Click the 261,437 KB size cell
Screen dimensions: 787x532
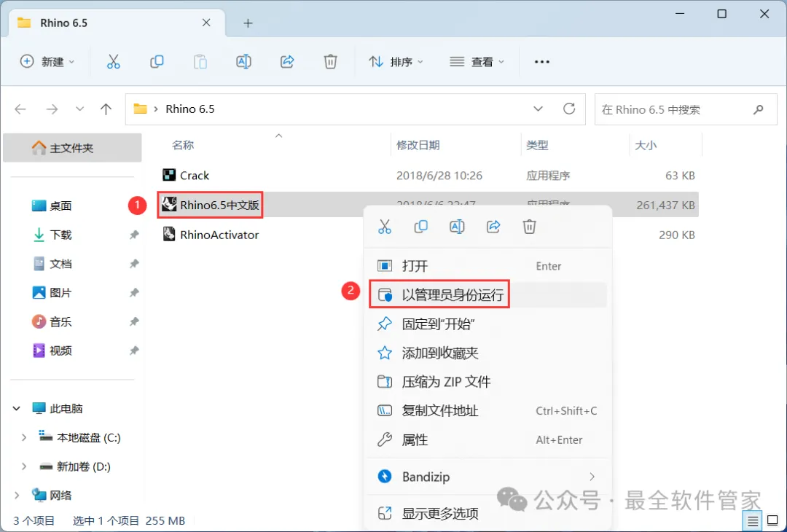(x=665, y=205)
